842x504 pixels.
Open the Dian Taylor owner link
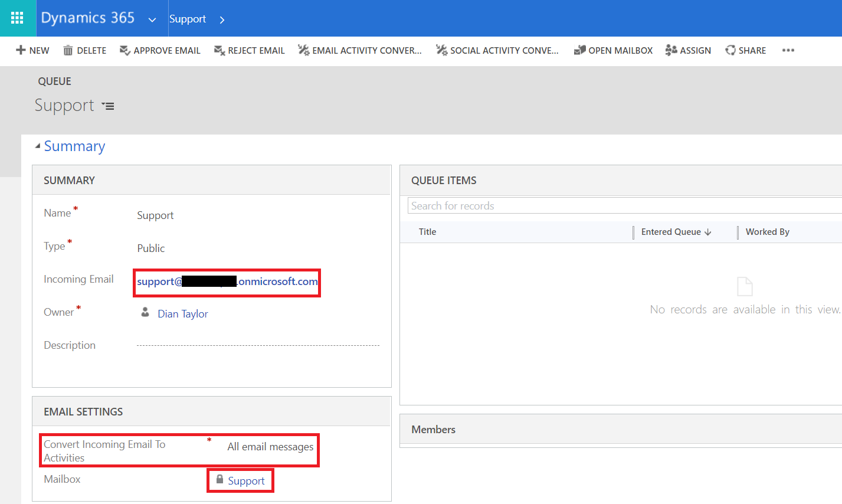tap(182, 313)
